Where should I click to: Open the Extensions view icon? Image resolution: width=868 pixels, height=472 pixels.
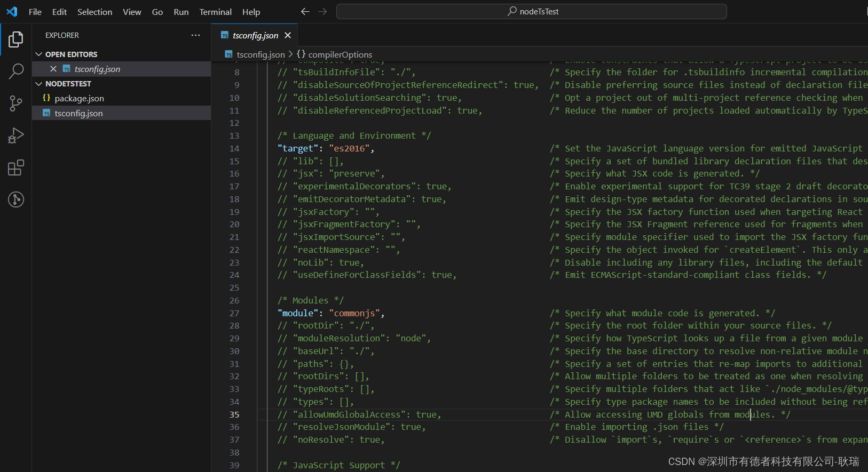pyautogui.click(x=16, y=168)
